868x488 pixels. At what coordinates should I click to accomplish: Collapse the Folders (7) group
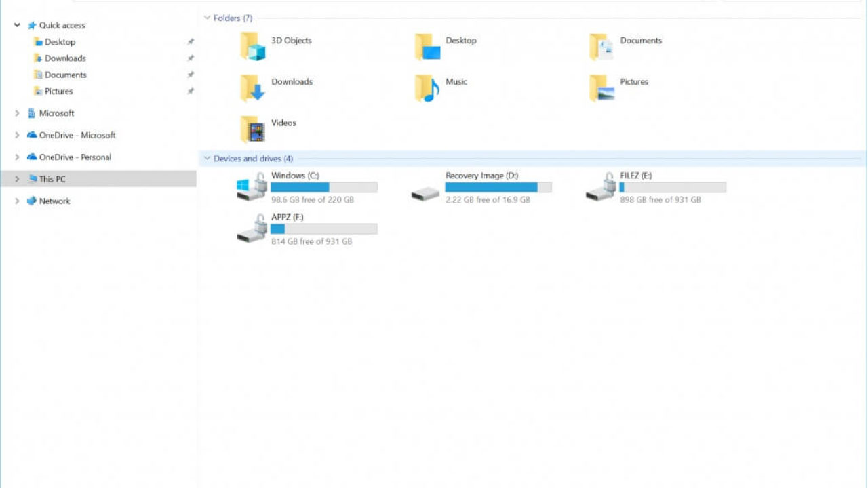coord(207,18)
